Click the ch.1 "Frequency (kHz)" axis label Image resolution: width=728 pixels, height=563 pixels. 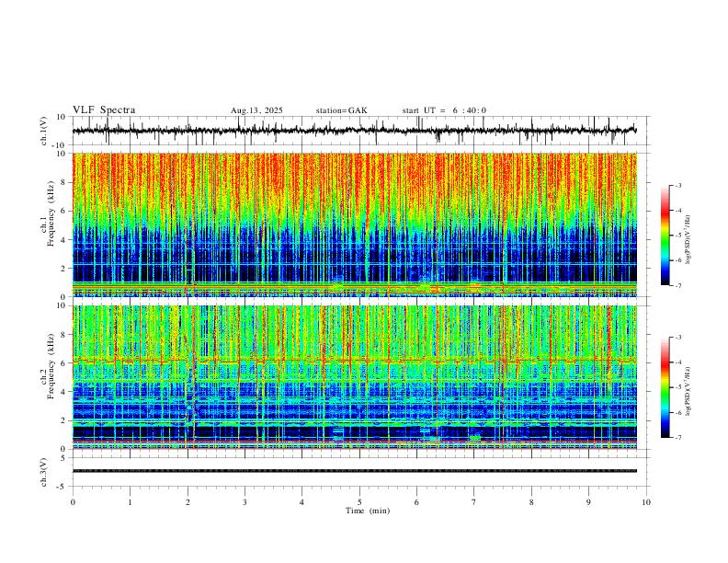51,213
